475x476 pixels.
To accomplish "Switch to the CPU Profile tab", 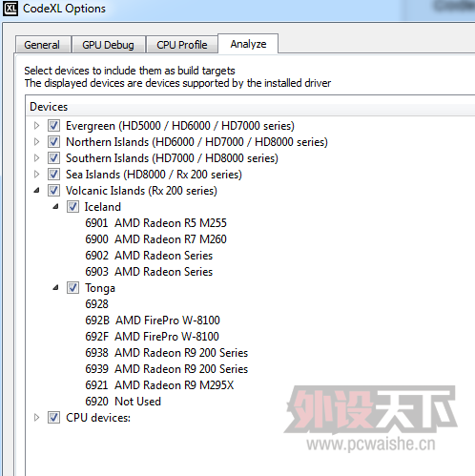I will coord(182,45).
